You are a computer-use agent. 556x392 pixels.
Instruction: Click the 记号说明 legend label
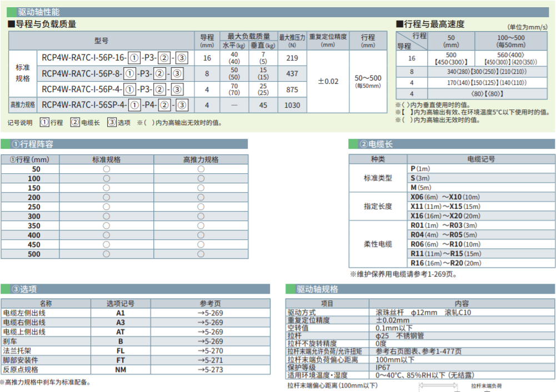point(20,123)
